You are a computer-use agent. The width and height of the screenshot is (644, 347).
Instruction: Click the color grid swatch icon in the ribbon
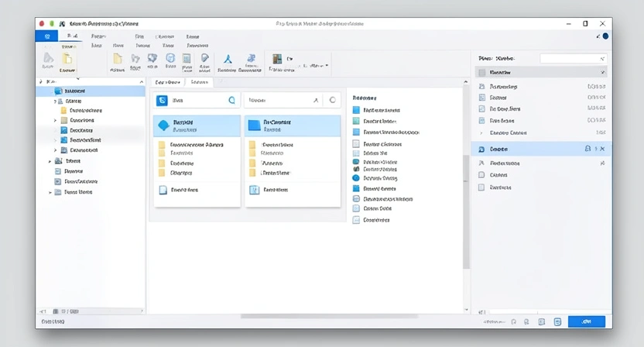coord(276,59)
